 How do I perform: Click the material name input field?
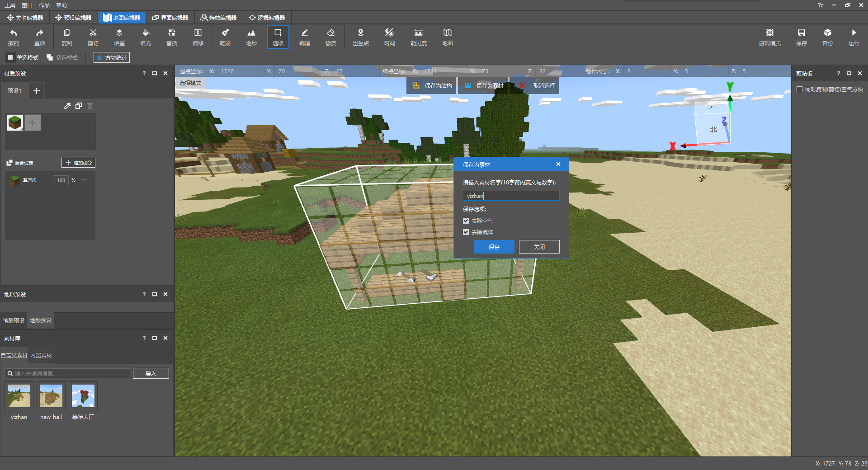(511, 196)
